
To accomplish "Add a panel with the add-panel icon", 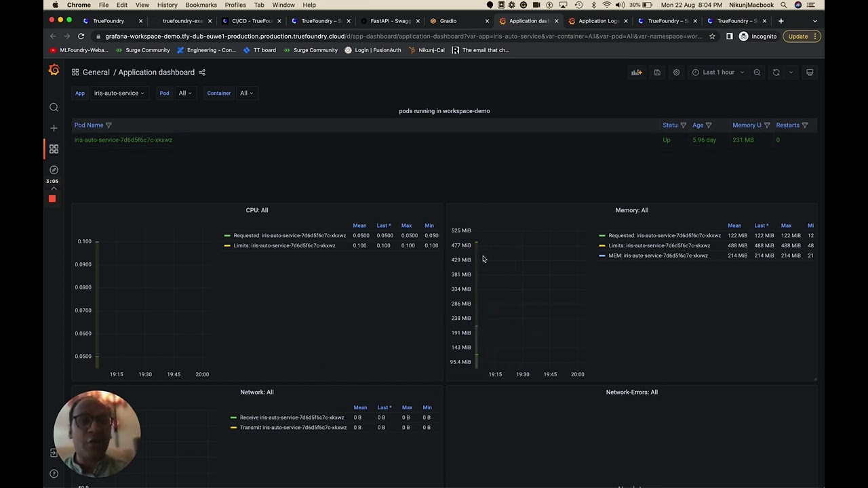I will tap(636, 73).
